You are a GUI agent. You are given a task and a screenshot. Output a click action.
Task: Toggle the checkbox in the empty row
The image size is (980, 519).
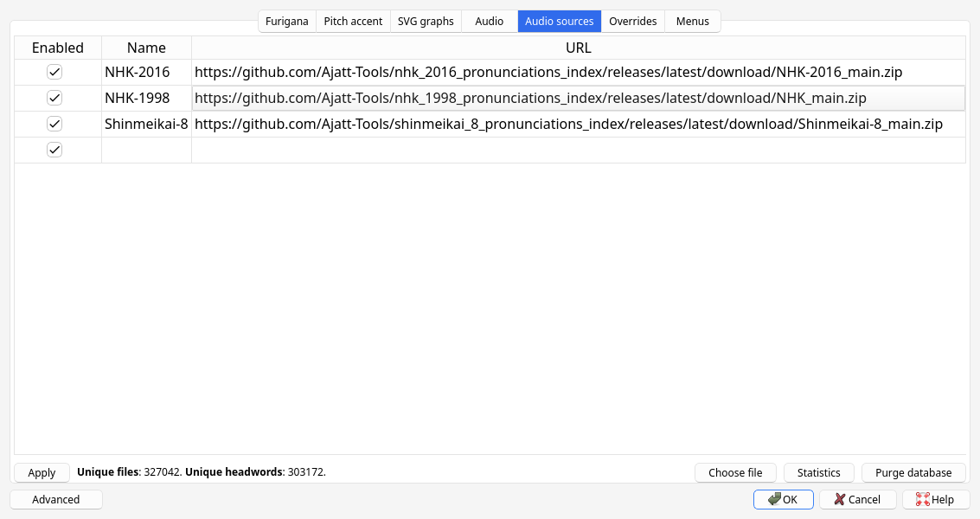click(54, 150)
